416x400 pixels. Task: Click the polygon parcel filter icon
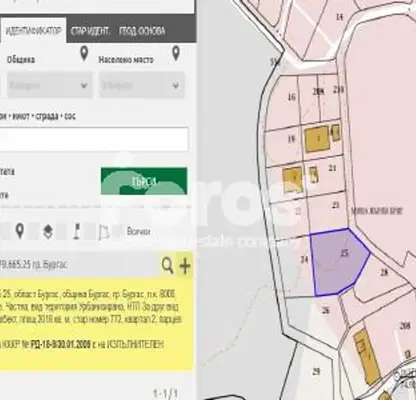pos(104,232)
